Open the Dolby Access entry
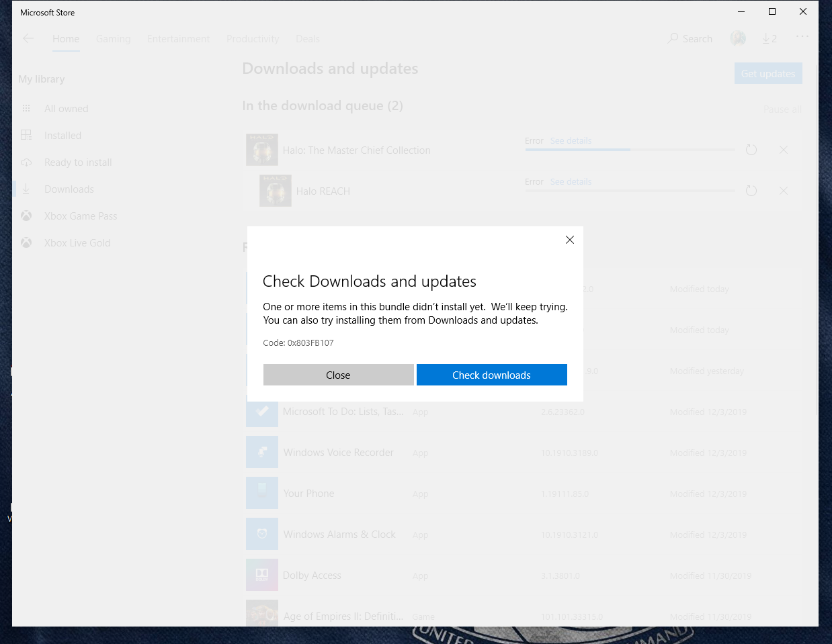This screenshot has height=644, width=832. pos(312,576)
